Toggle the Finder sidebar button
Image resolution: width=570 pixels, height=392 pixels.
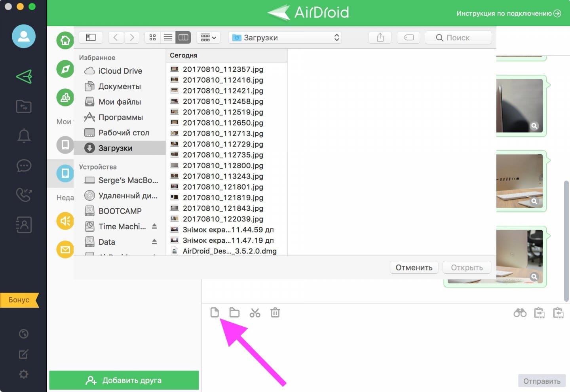click(91, 37)
